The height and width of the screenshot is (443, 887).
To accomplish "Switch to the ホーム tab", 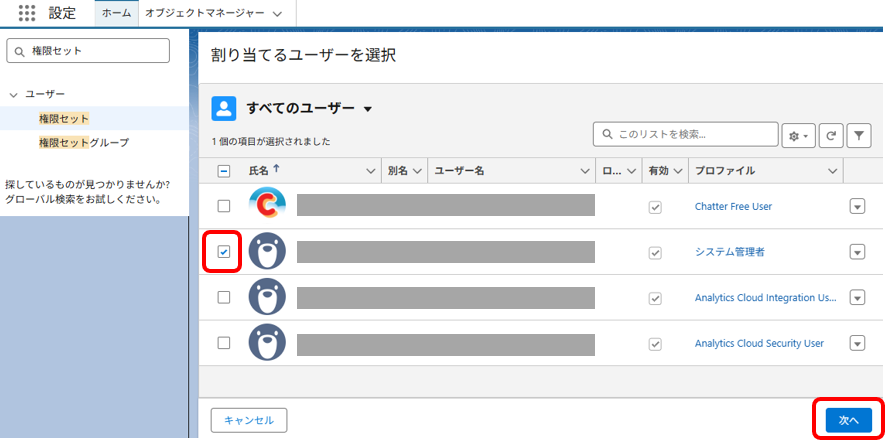I will point(116,13).
